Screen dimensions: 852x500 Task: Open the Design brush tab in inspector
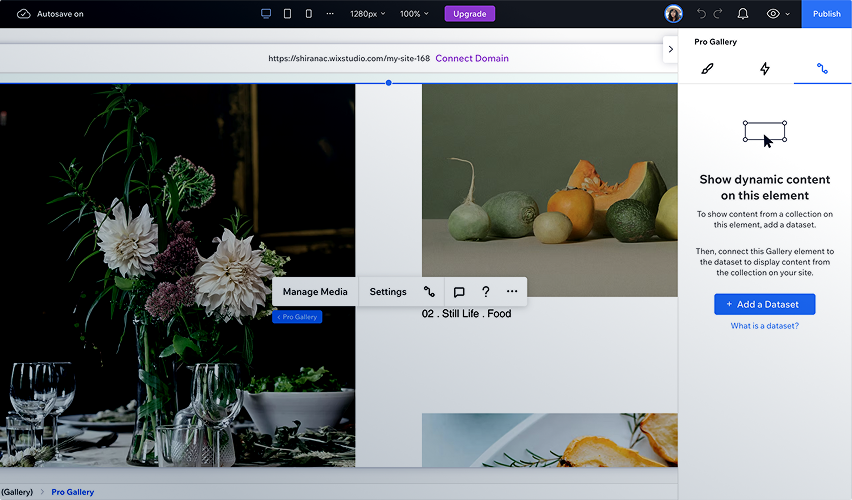tap(707, 68)
